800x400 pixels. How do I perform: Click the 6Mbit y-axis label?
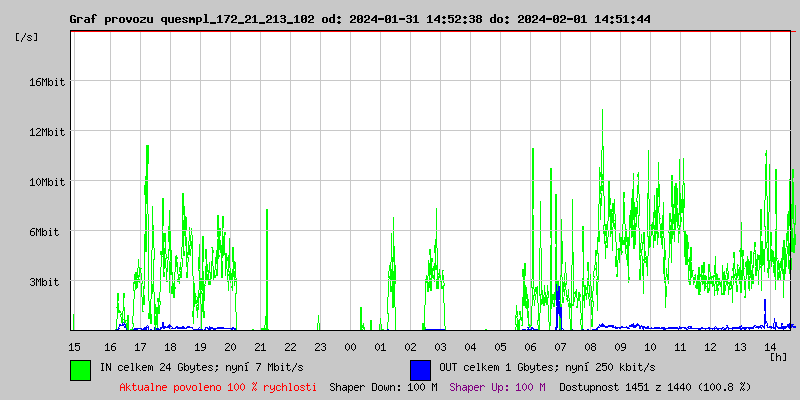pyautogui.click(x=46, y=232)
